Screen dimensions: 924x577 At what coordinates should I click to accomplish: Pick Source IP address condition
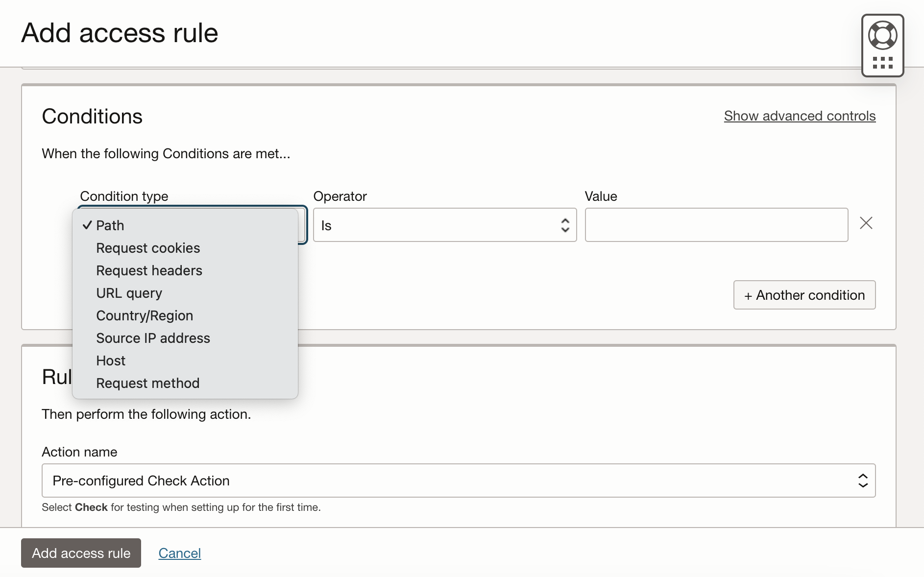pyautogui.click(x=153, y=338)
